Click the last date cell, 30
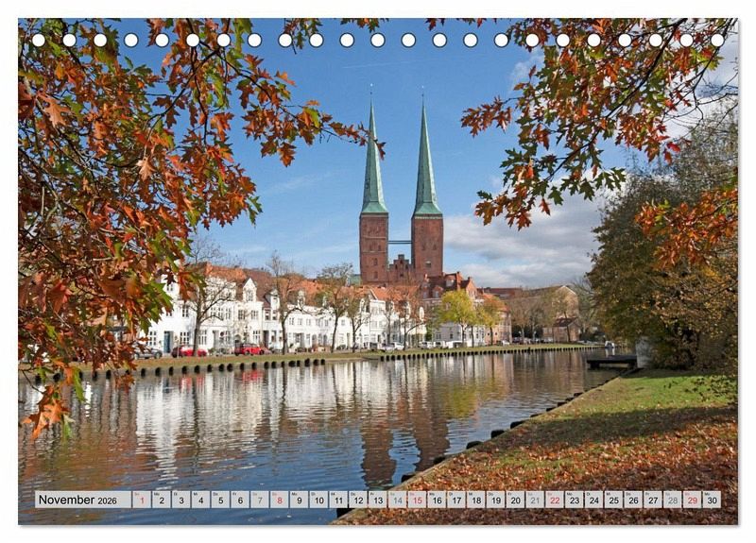Image resolution: width=756 pixels, height=543 pixels. (713, 500)
